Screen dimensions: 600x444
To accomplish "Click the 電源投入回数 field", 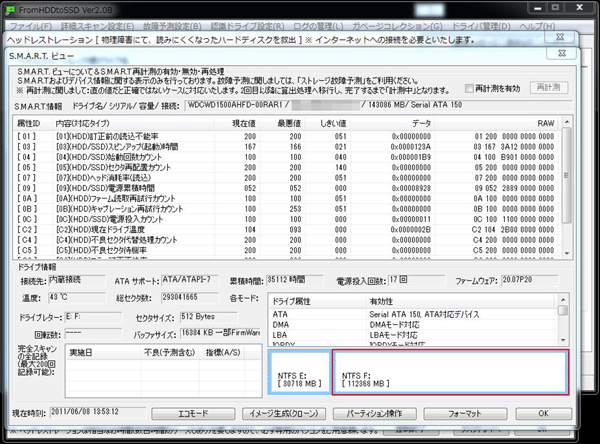I will 416,280.
